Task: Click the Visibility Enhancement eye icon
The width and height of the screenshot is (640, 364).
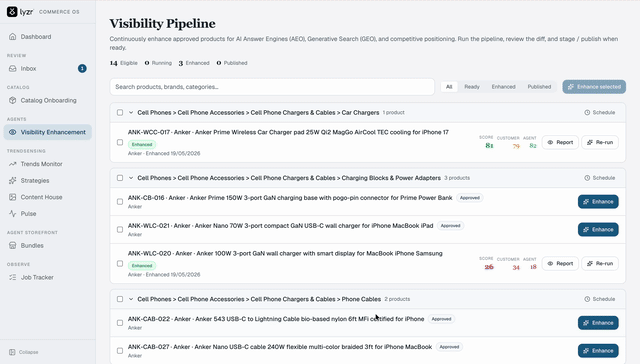Action: click(x=13, y=132)
